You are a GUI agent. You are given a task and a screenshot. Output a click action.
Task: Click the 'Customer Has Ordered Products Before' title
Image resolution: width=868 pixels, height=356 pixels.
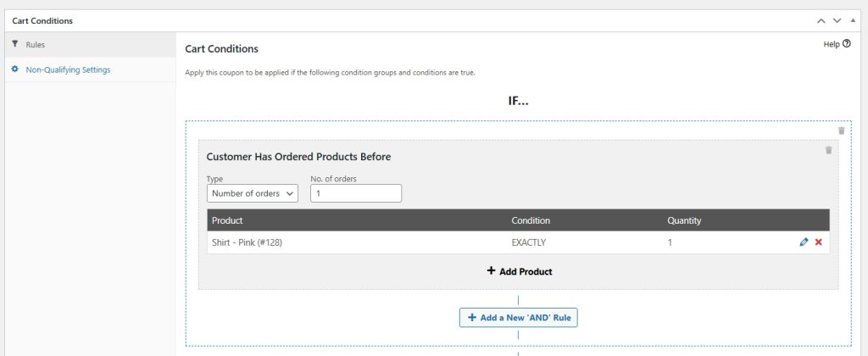(x=298, y=157)
